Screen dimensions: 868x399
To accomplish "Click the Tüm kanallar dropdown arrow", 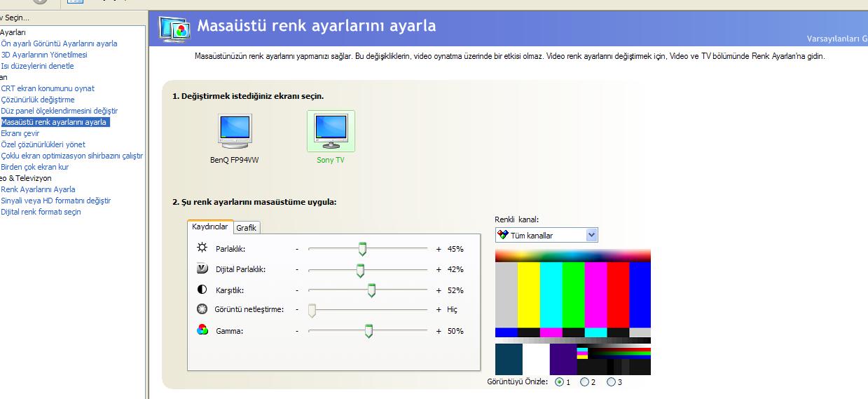I will 591,235.
